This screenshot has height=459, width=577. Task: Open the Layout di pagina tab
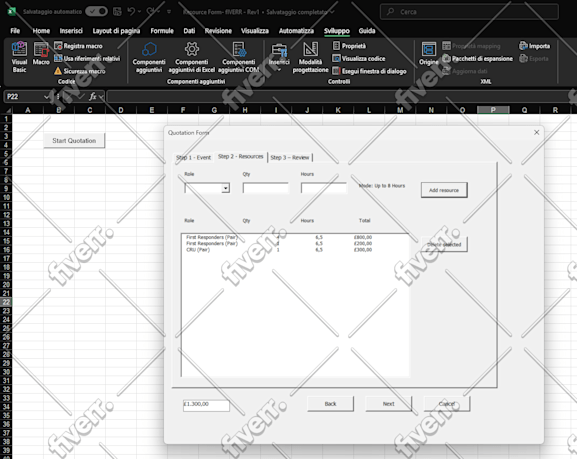pyautogui.click(x=116, y=31)
